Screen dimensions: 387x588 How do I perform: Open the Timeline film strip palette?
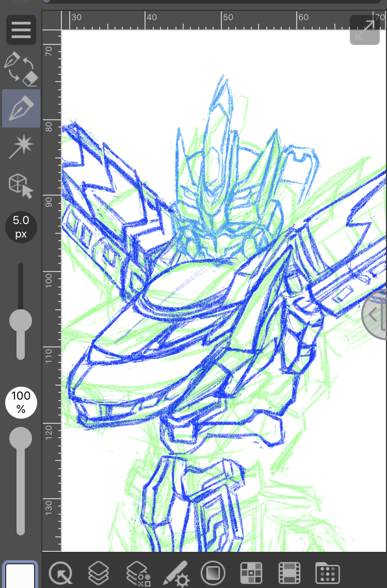289,573
